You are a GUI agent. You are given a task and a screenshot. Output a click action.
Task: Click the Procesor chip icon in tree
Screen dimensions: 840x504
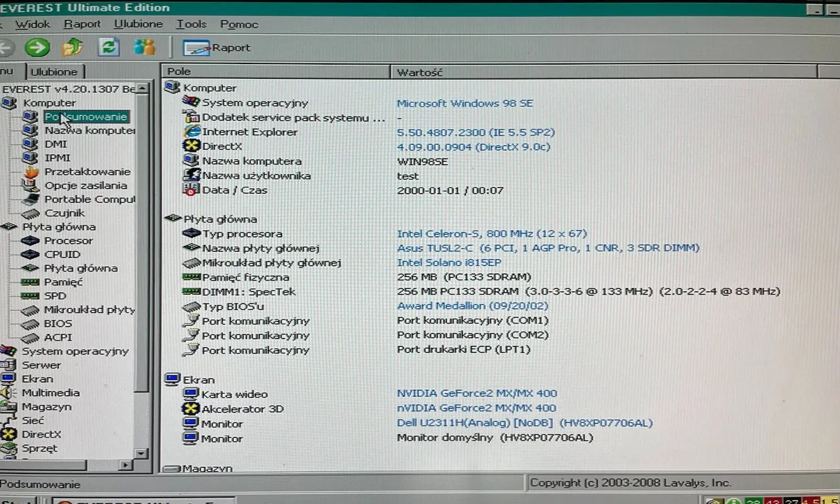30,240
